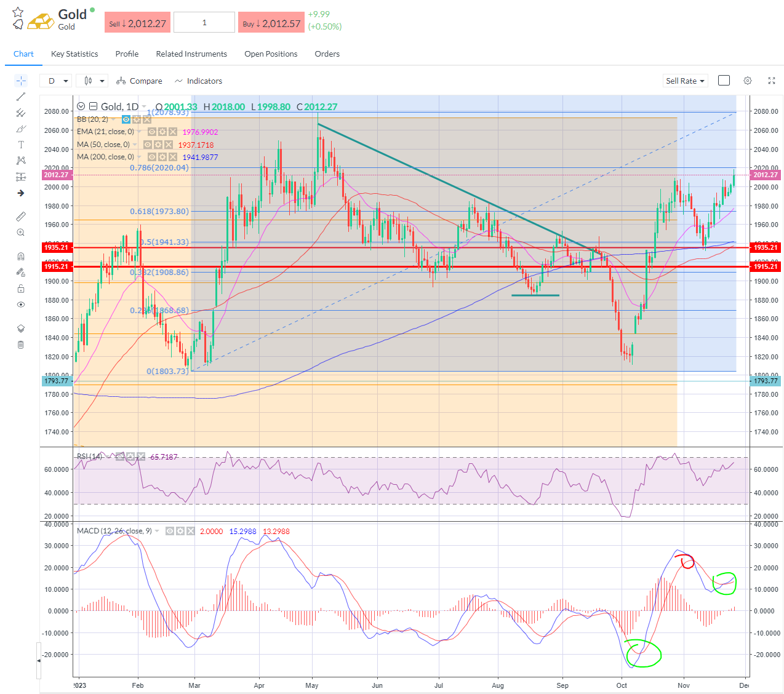Switch to the Key Statistics tab
Screen dimensions: 784x694
coord(74,54)
